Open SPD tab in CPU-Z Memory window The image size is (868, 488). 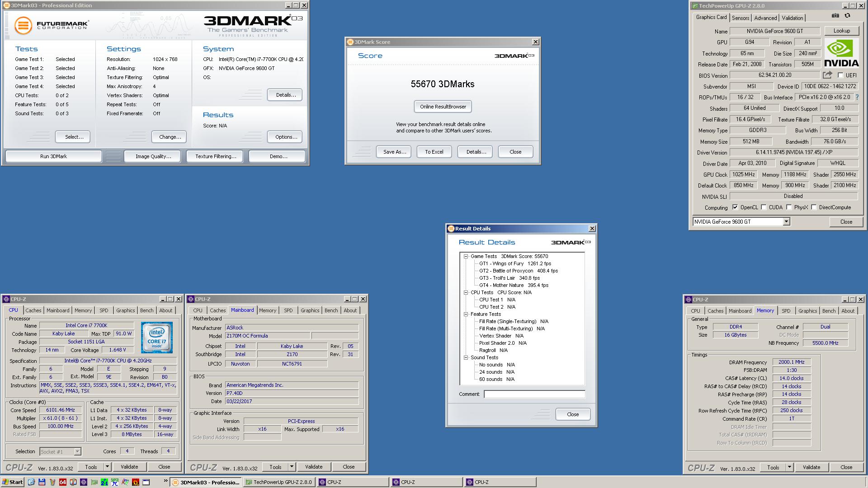click(786, 311)
